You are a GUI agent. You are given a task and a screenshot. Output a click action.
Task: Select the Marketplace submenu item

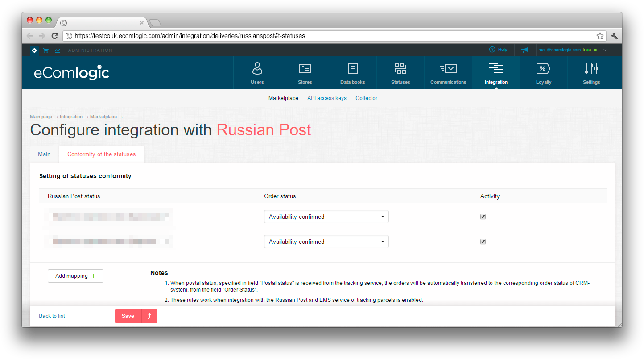[283, 98]
